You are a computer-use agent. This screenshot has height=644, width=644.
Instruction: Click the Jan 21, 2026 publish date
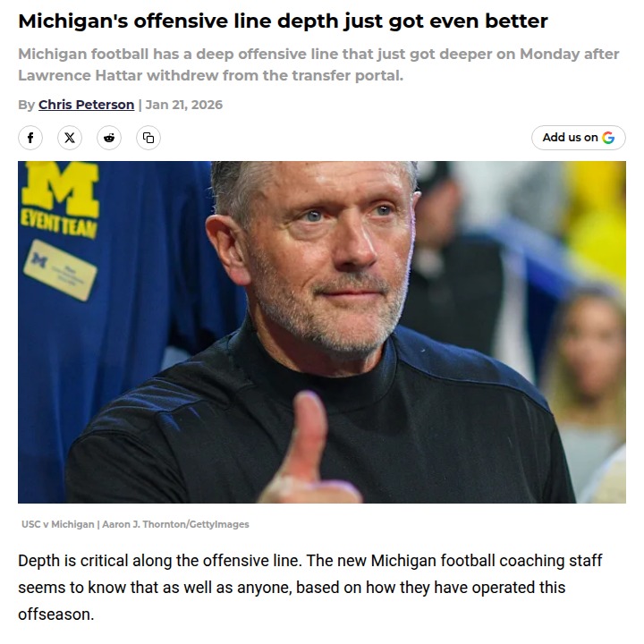click(x=184, y=105)
